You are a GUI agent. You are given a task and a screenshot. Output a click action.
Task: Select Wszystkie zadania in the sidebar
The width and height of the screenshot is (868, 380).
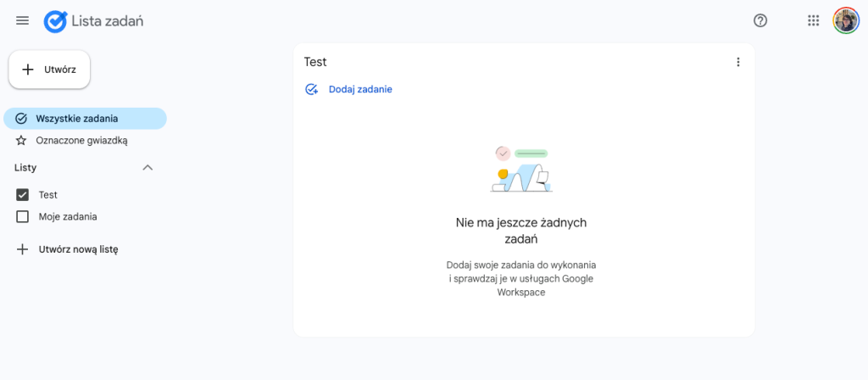pos(76,119)
